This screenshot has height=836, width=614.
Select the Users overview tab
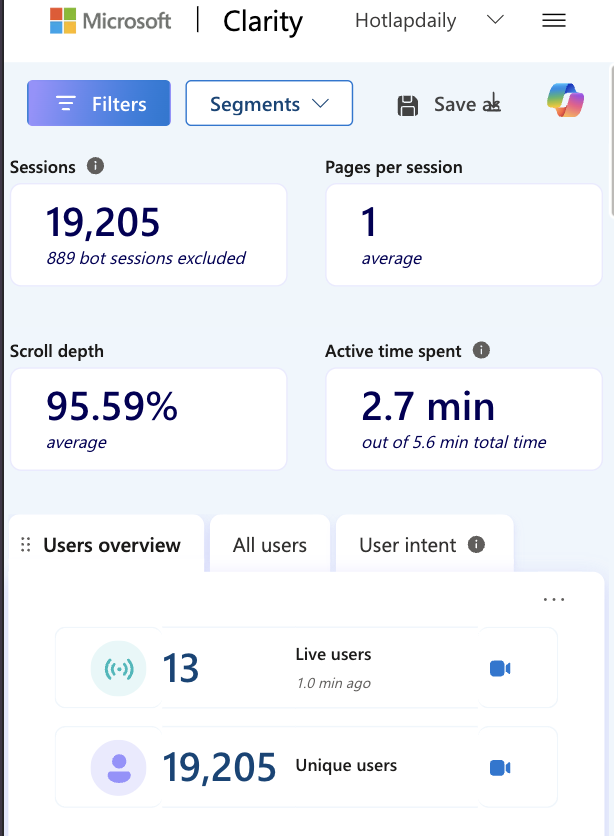click(111, 545)
